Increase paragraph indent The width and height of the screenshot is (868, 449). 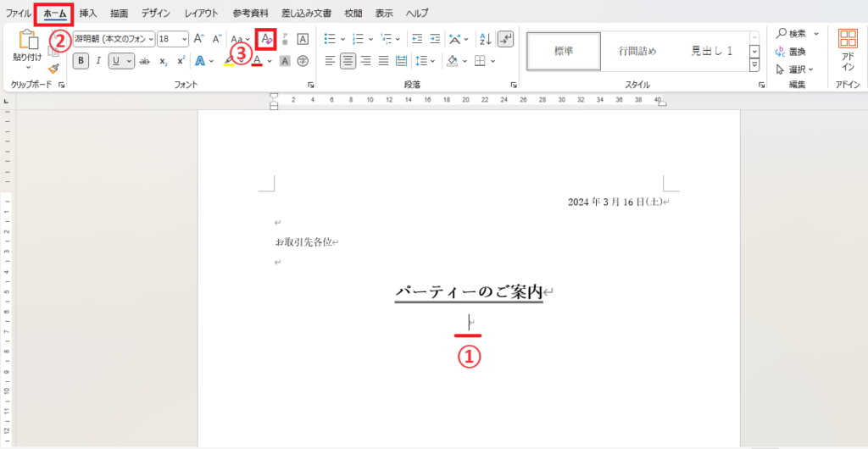point(435,39)
